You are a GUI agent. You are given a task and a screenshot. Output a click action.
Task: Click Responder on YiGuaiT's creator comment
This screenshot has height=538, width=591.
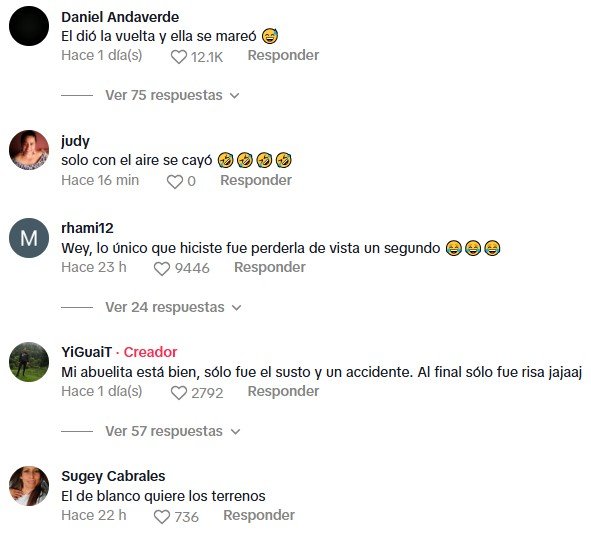(283, 391)
